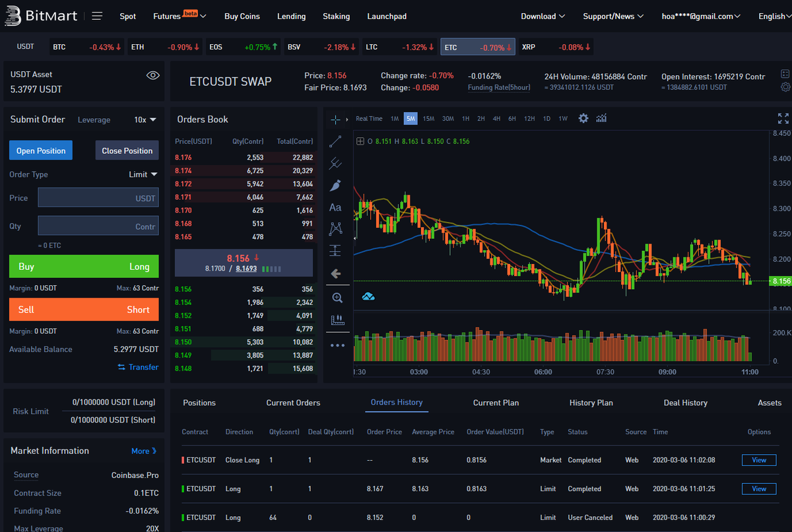Viewport: 792px width, 532px height.
Task: Open the chart indicators icon
Action: (x=601, y=118)
